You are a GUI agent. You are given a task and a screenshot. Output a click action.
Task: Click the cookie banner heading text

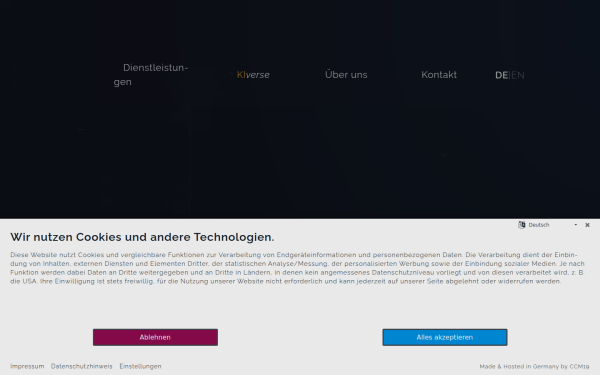[142, 237]
